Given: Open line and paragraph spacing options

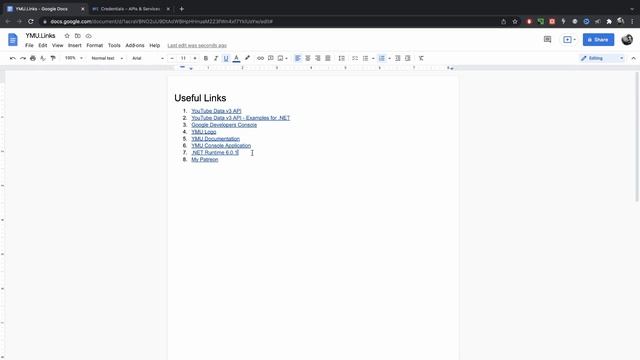Looking at the screenshot, I should (x=342, y=58).
